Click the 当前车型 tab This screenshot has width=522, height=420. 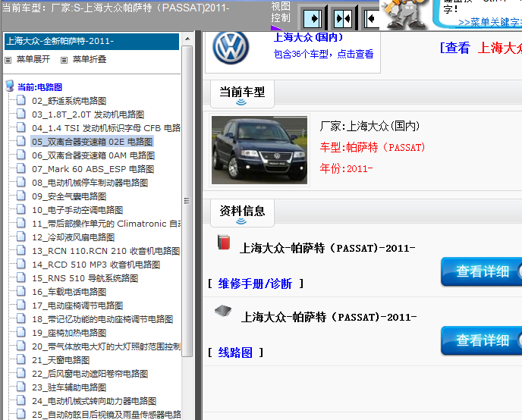tap(242, 94)
